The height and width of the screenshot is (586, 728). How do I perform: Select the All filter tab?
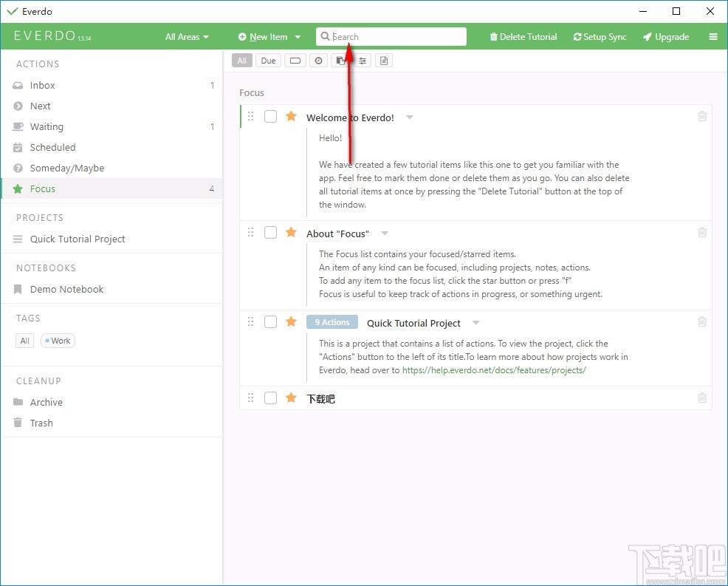click(242, 61)
